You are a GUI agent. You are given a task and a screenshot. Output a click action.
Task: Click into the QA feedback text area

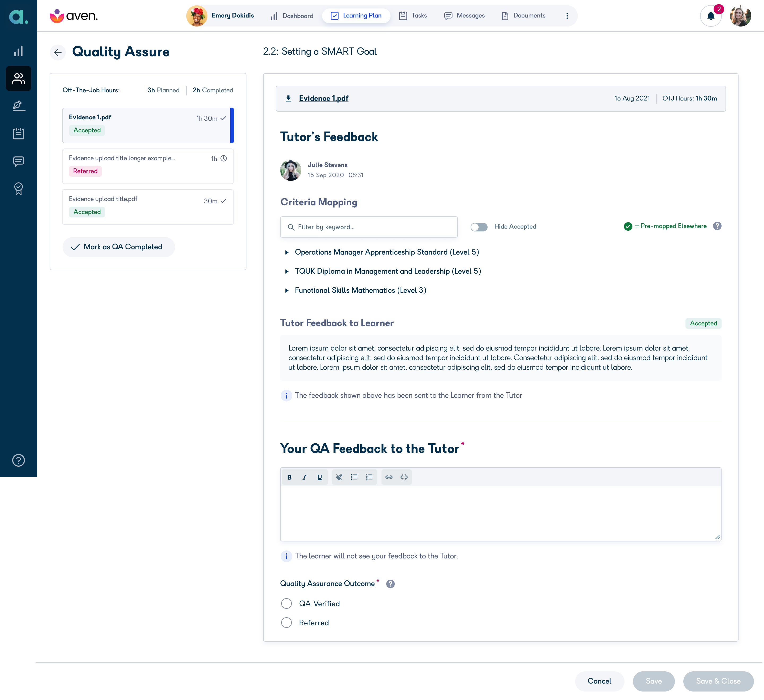(501, 513)
